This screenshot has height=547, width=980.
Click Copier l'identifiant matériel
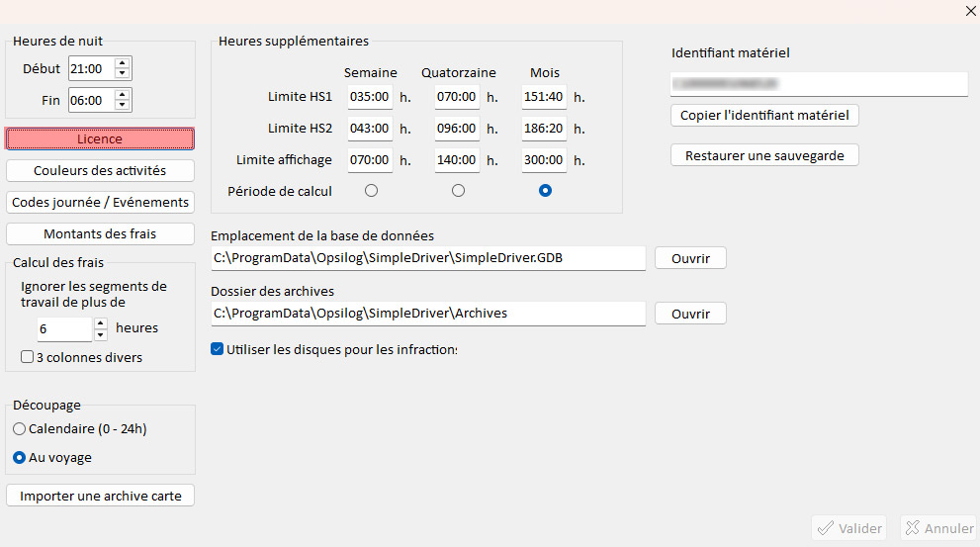click(x=764, y=115)
